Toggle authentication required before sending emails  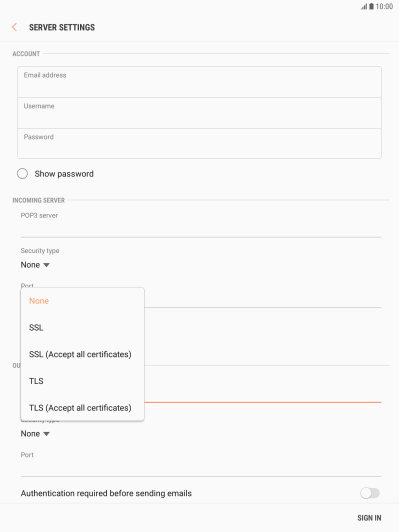(370, 493)
